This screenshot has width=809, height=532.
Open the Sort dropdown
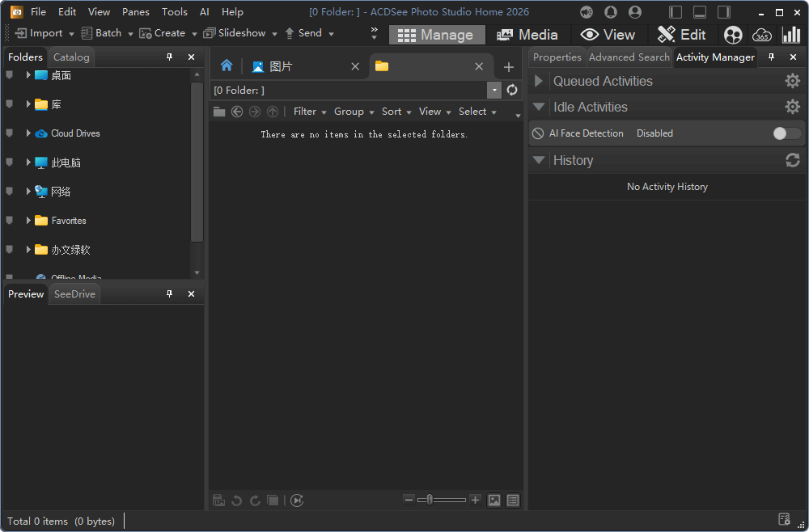point(395,111)
